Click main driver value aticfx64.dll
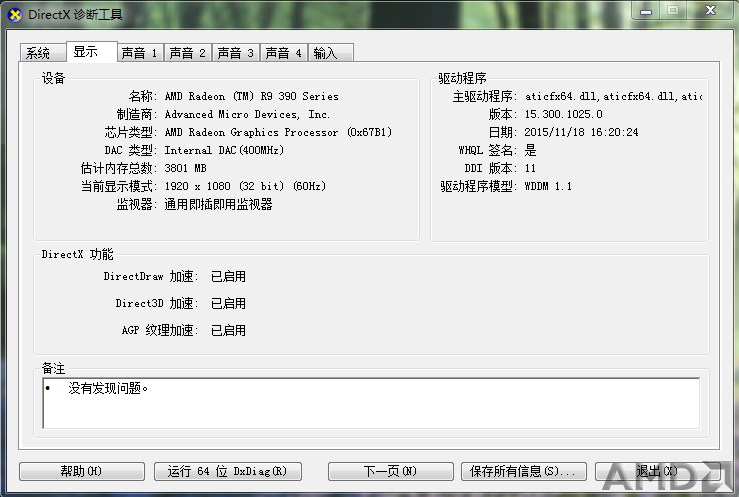739x497 pixels. click(613, 96)
